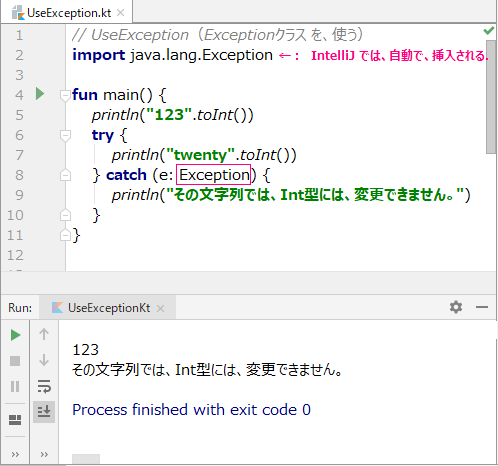Collapse the fun main() code block
This screenshot has width=498, height=466.
(65, 95)
